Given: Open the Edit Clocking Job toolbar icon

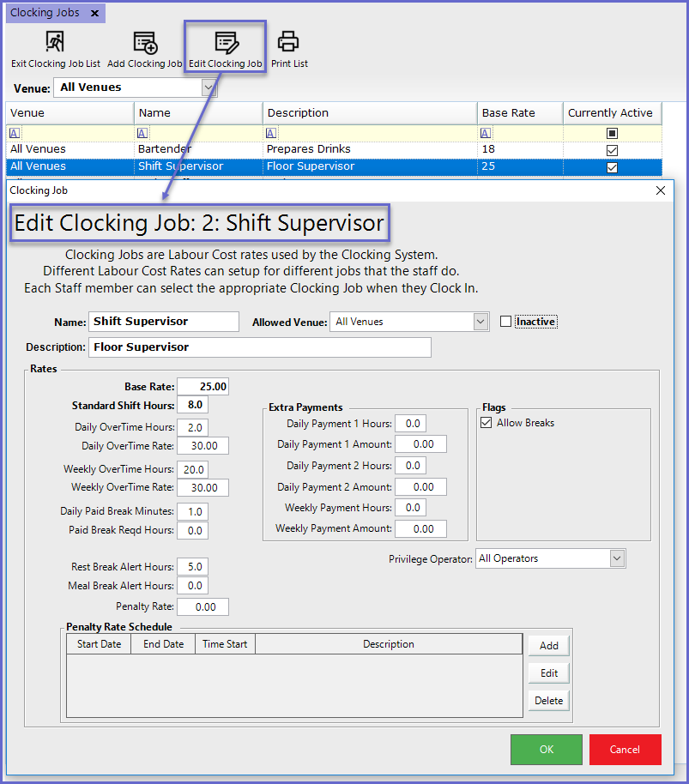Looking at the screenshot, I should (x=226, y=42).
